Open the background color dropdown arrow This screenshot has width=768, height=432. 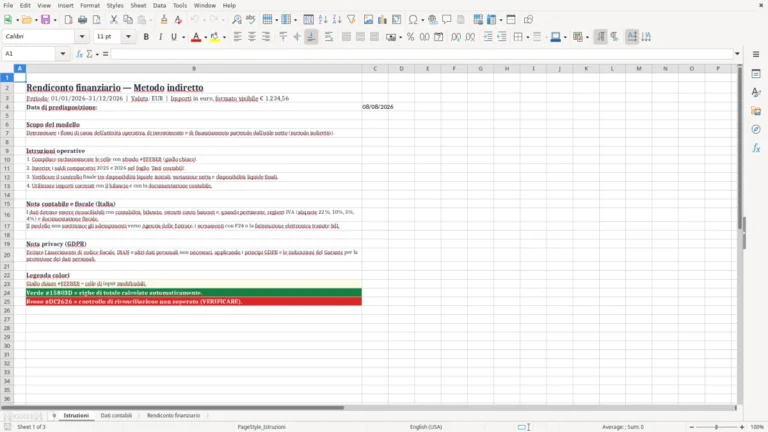tap(565, 37)
